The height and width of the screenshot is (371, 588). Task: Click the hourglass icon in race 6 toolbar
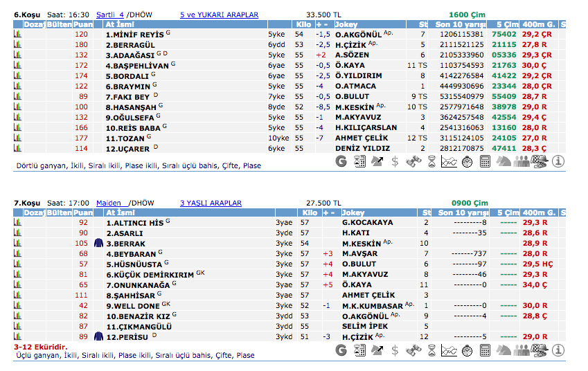click(431, 161)
